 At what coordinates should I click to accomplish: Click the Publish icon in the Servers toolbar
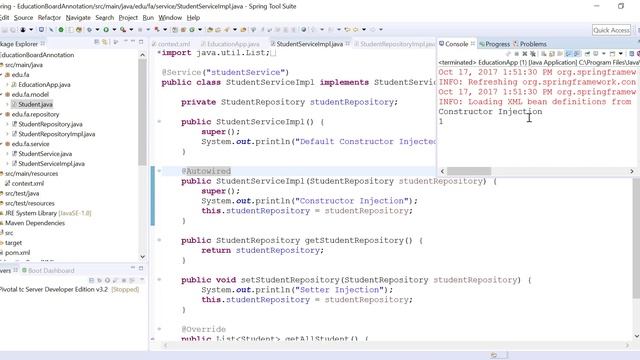[x=132, y=280]
